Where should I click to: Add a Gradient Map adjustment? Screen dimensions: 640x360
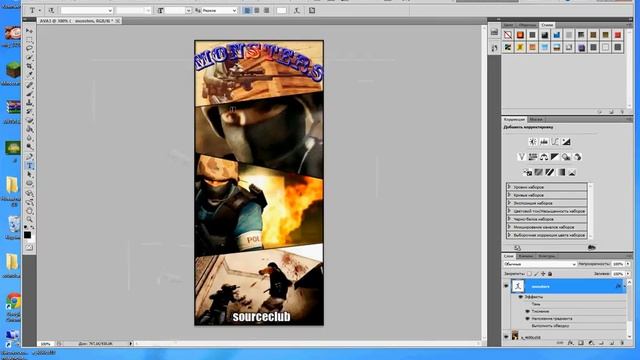561,172
